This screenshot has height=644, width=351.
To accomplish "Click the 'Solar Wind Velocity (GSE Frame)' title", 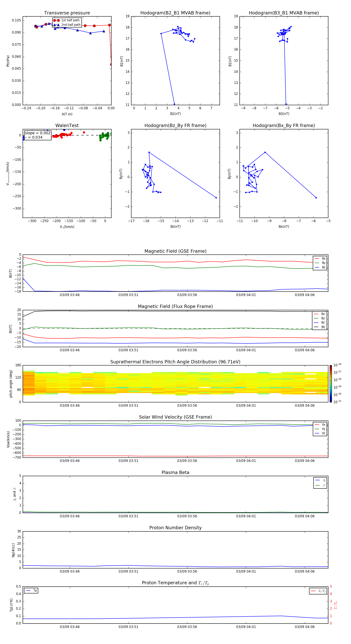I will 175,417.
